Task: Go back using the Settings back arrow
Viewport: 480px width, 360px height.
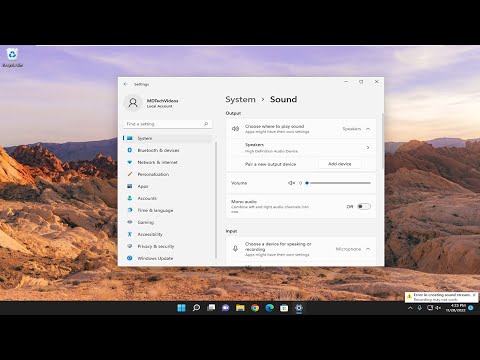Action: coord(125,84)
